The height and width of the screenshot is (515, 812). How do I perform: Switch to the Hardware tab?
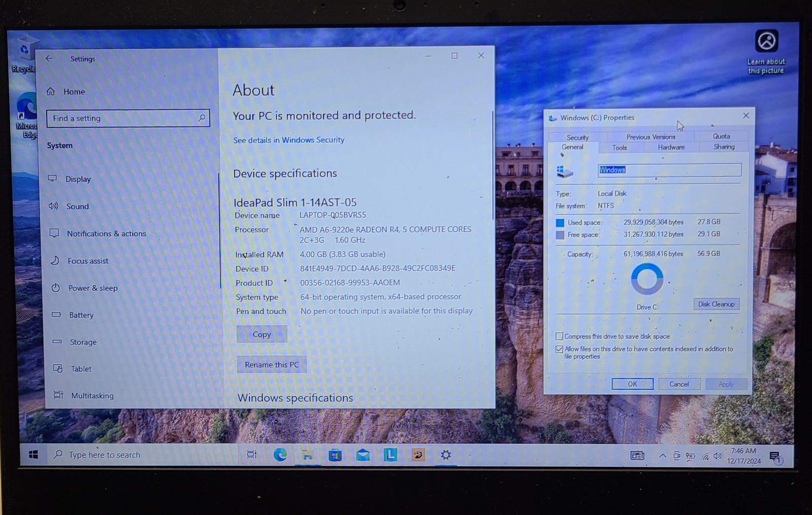671,147
